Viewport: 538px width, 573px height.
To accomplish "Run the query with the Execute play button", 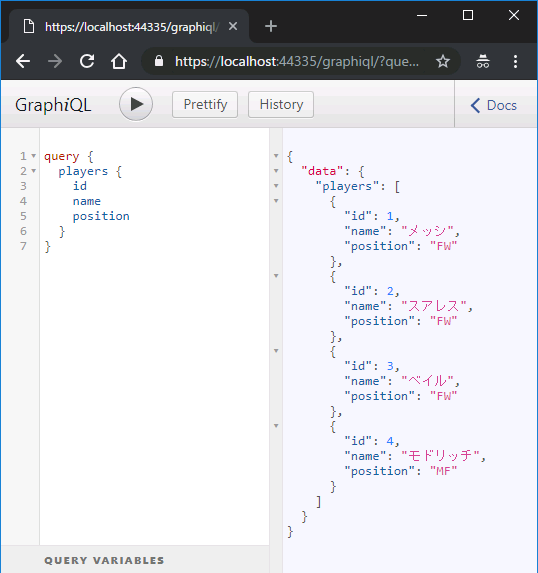I will tap(136, 104).
